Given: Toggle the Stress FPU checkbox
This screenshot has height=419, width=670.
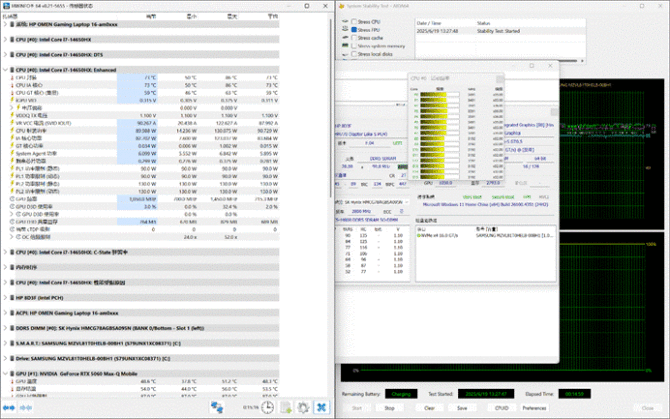Looking at the screenshot, I should pyautogui.click(x=353, y=30).
